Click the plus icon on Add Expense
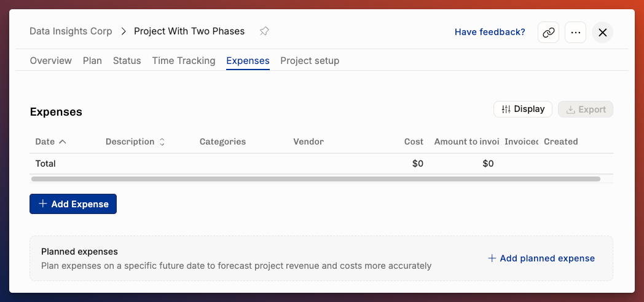Screen dimensions: 644x302 [x=43, y=204]
